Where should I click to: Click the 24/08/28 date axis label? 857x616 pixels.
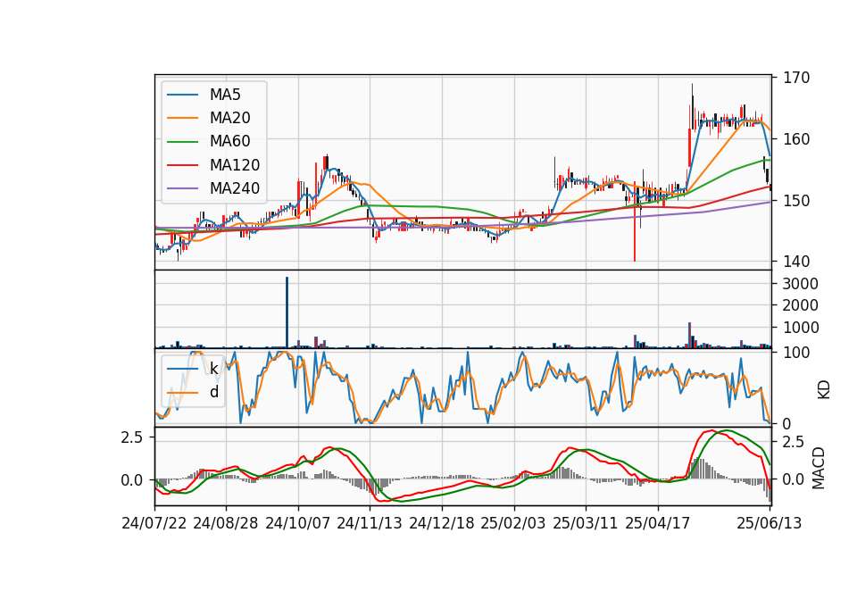(x=226, y=523)
